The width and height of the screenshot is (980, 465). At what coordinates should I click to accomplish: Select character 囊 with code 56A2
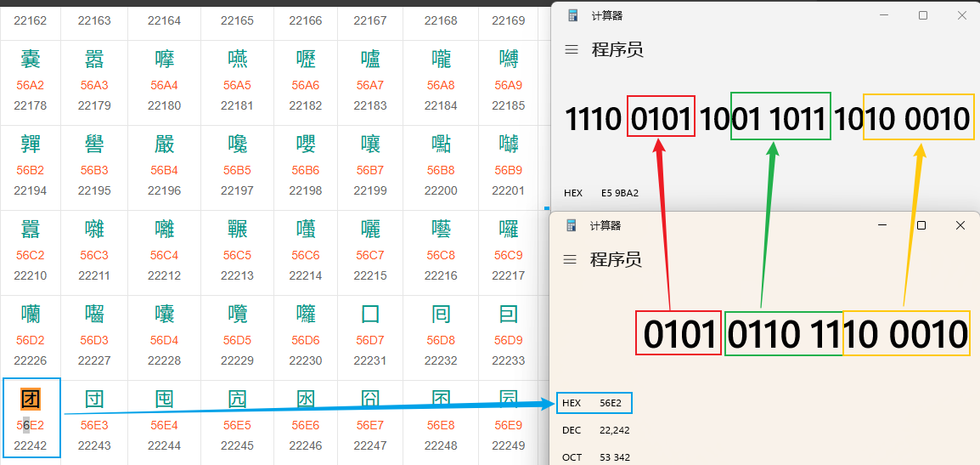(x=31, y=59)
